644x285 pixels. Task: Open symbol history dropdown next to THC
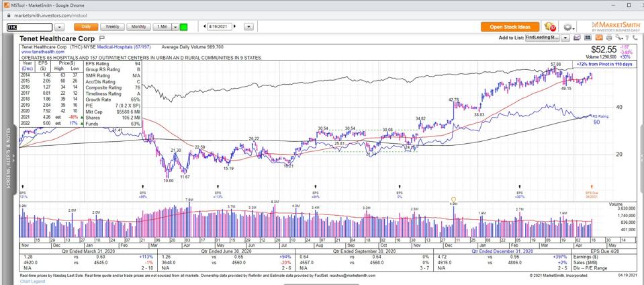(60, 27)
